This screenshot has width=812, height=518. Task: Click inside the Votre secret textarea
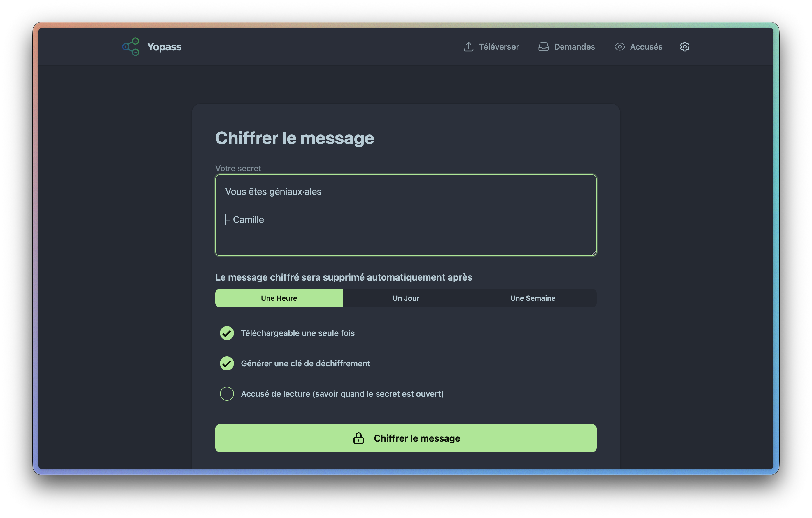tap(406, 215)
